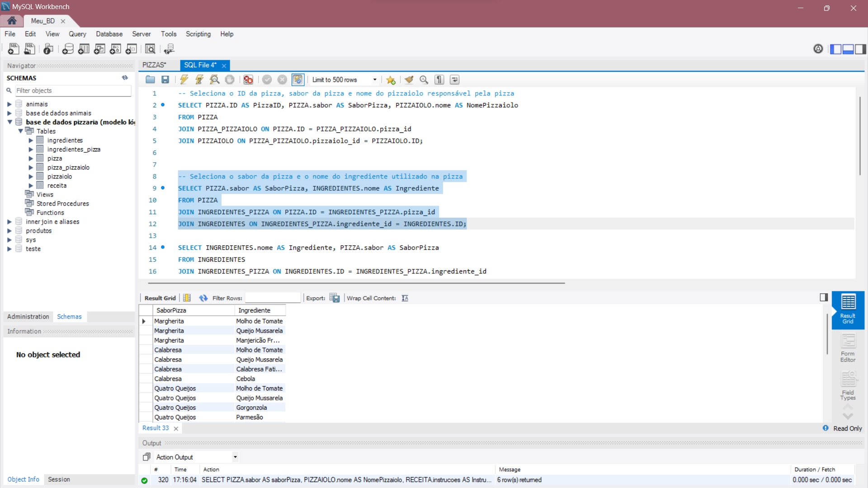The width and height of the screenshot is (868, 488).
Task: Create a new schema in the connected server
Action: (68, 49)
